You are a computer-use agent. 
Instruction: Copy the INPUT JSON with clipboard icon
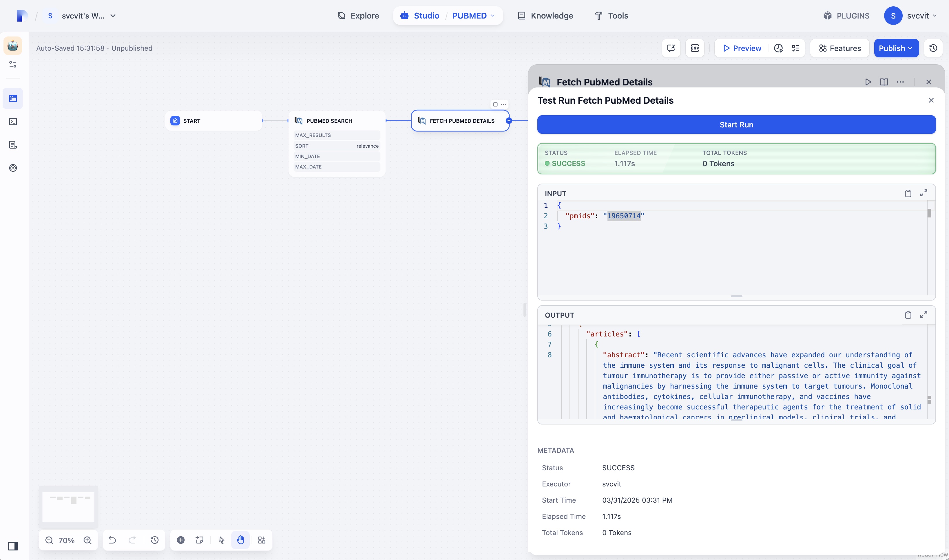[x=908, y=194]
